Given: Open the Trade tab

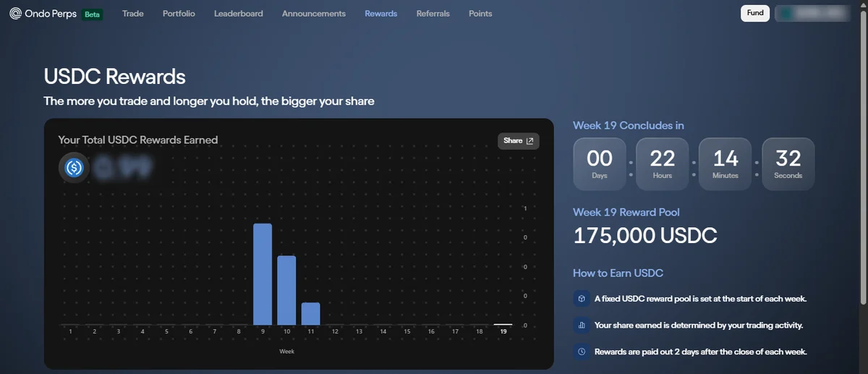Looking at the screenshot, I should click(133, 13).
